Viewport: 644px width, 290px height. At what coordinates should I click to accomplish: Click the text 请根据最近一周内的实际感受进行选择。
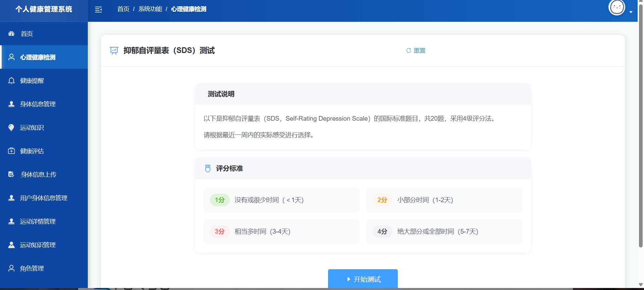[259, 135]
